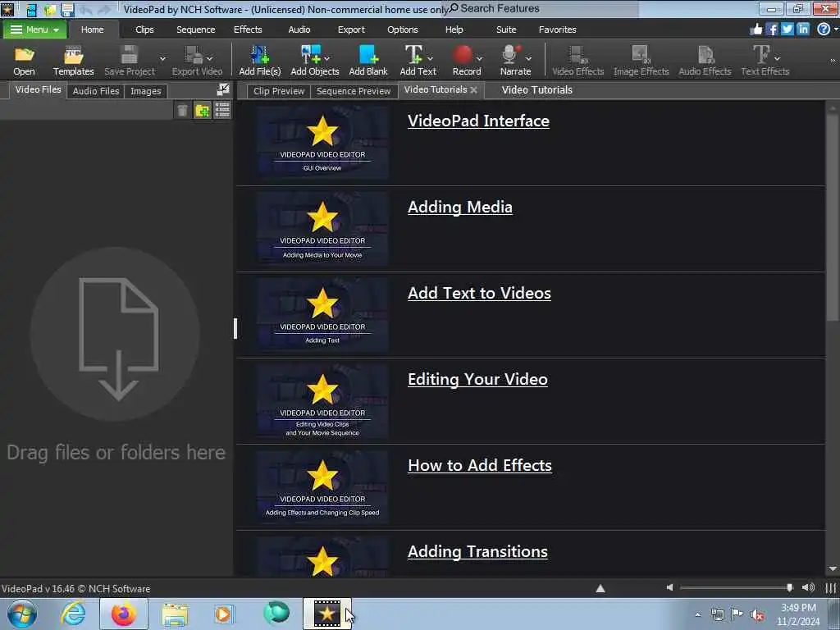Close the Video Tutorials tab
This screenshot has height=630, width=840.
click(x=473, y=90)
